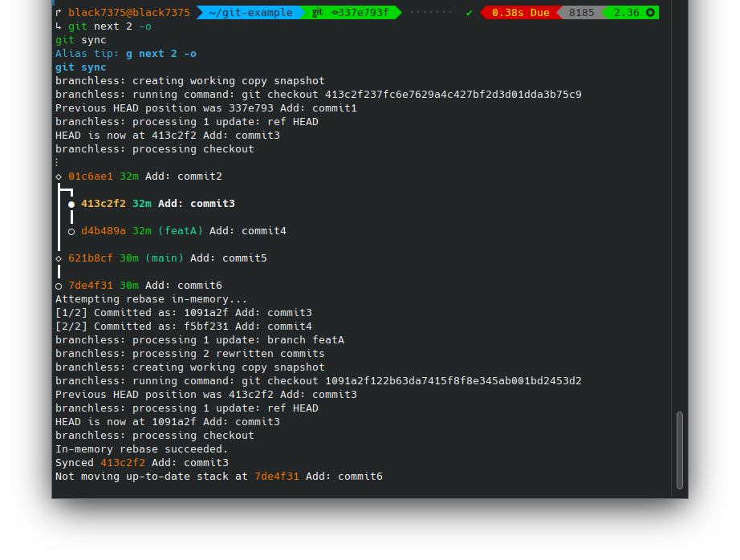Click the filled HEAD circle beside 413c2f2
This screenshot has width=740, height=560.
tap(71, 205)
